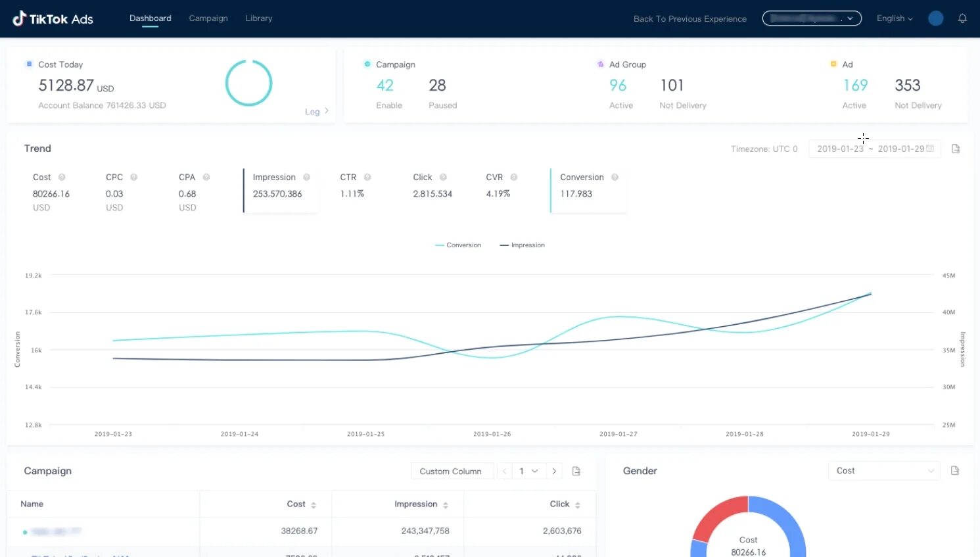Open the English language dropdown
Image resolution: width=980 pixels, height=557 pixels.
pos(895,18)
